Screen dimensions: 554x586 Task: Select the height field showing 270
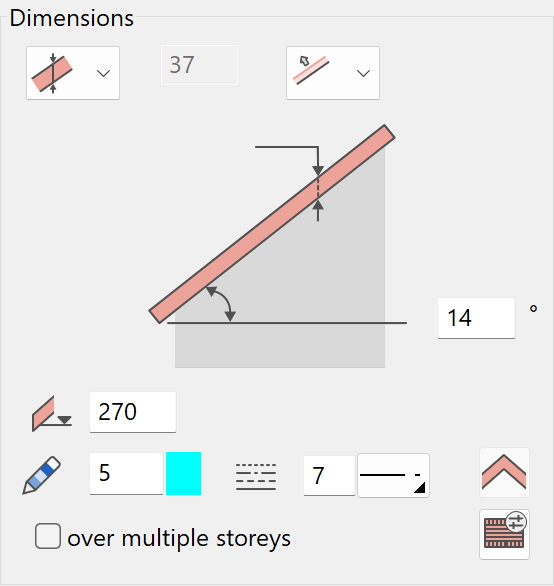133,412
